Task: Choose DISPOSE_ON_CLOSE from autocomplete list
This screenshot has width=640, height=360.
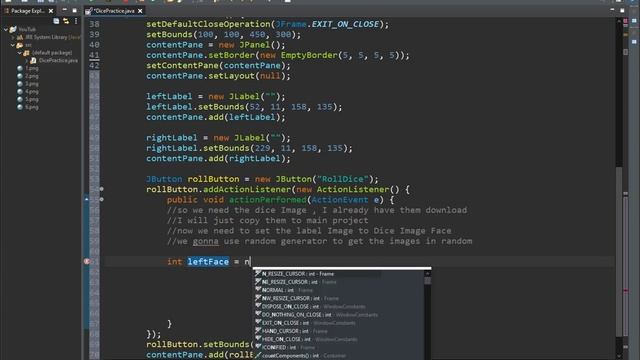Action: pyautogui.click(x=338, y=307)
